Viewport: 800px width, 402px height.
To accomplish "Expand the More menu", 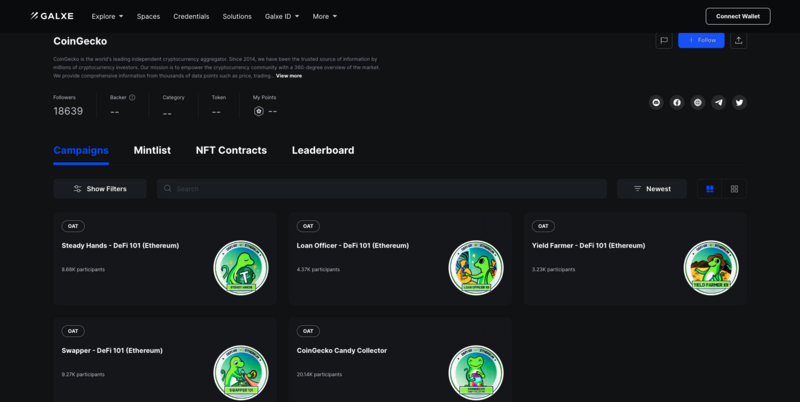I will click(x=324, y=16).
